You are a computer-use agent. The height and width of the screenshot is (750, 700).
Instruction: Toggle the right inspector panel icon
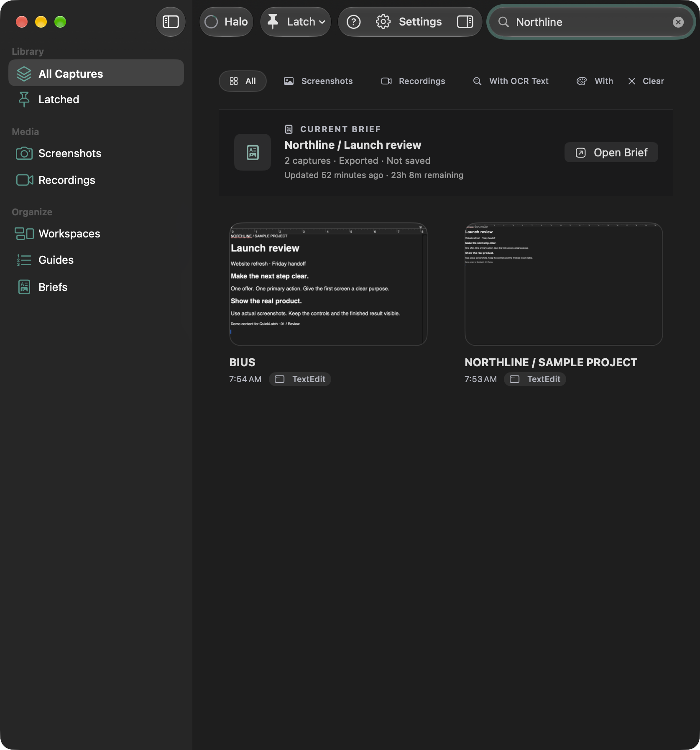coord(465,22)
